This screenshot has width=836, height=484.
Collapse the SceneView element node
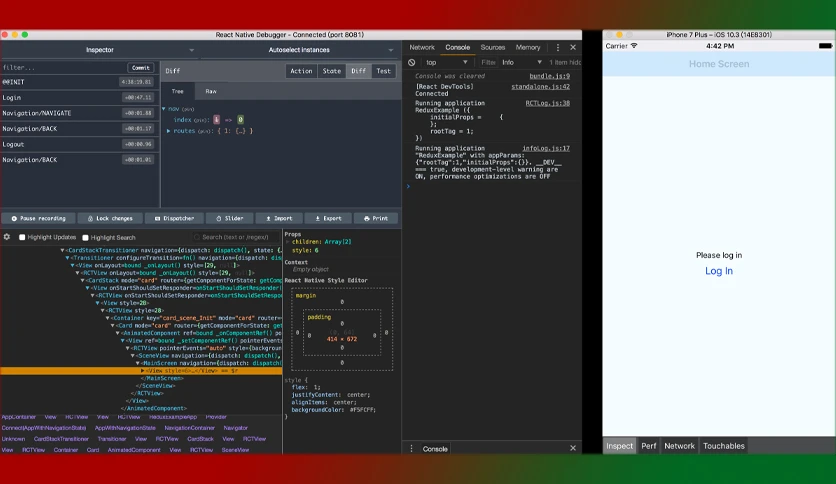click(x=133, y=356)
